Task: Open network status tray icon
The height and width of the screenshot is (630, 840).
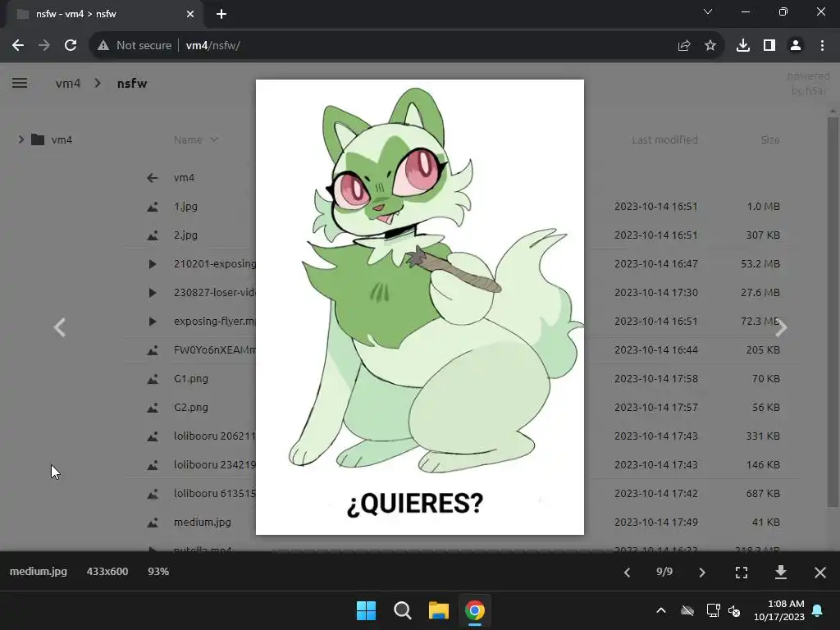Action: (x=713, y=610)
